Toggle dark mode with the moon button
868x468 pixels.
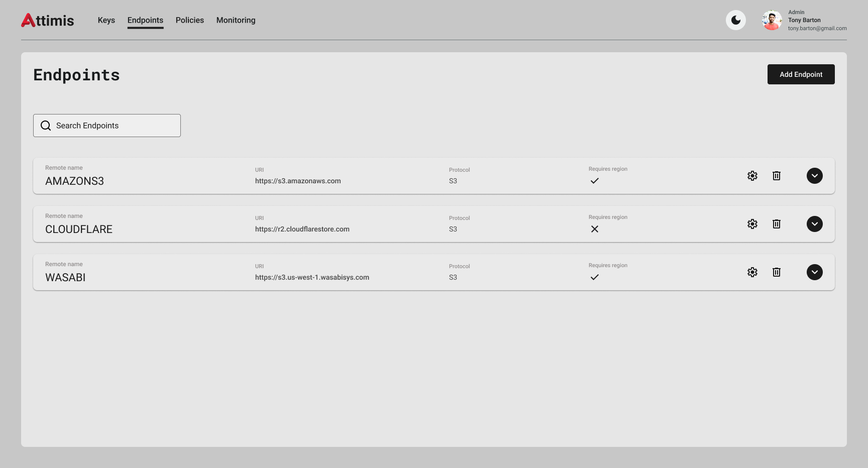click(x=735, y=20)
